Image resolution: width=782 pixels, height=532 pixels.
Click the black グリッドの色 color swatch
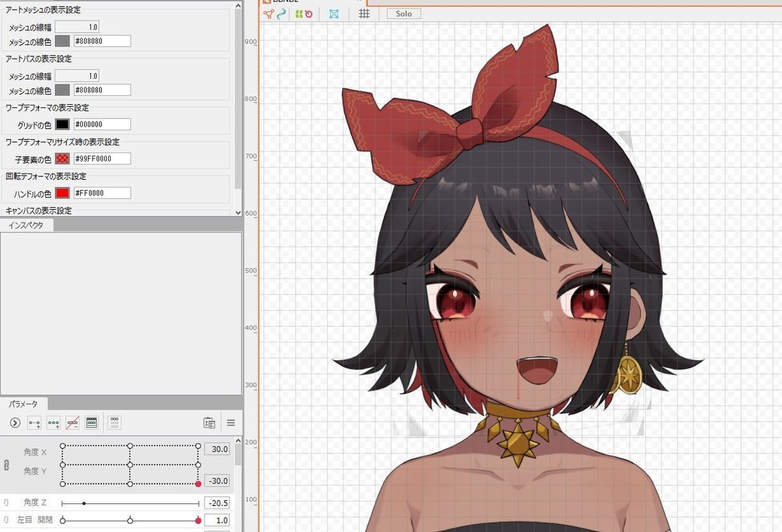point(63,124)
